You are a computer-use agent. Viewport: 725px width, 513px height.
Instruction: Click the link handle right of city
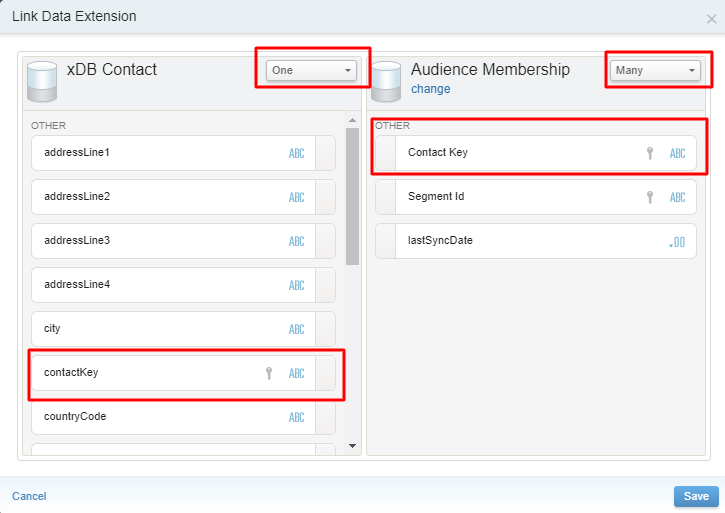[x=326, y=329]
